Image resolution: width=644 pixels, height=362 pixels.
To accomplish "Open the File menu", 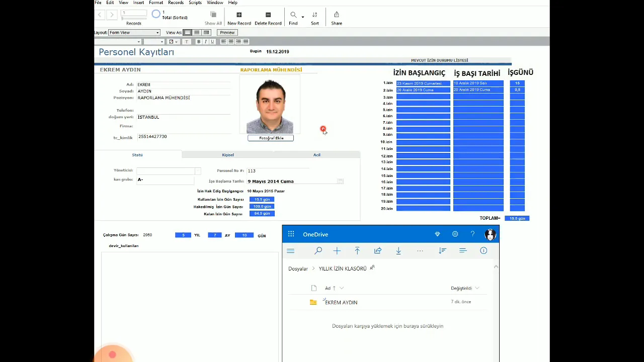I will click(x=98, y=3).
